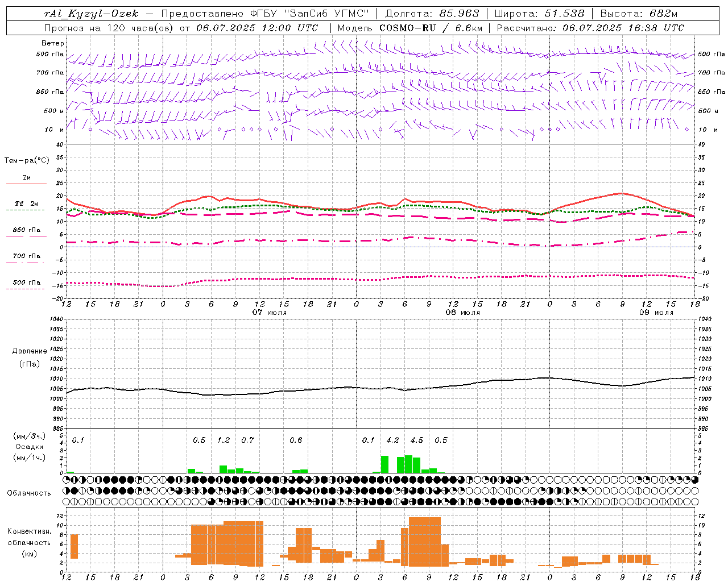The height and width of the screenshot is (582, 728).
Task: Click the Высота: 682м field
Action: 639,14
